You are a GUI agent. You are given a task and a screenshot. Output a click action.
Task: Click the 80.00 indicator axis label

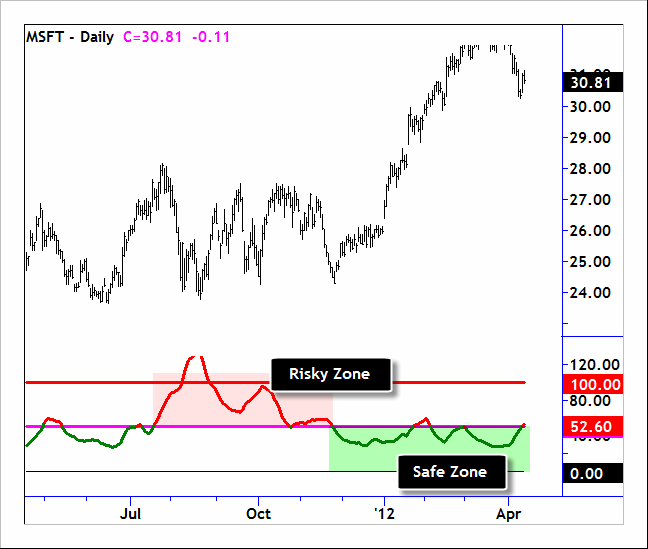pos(593,402)
